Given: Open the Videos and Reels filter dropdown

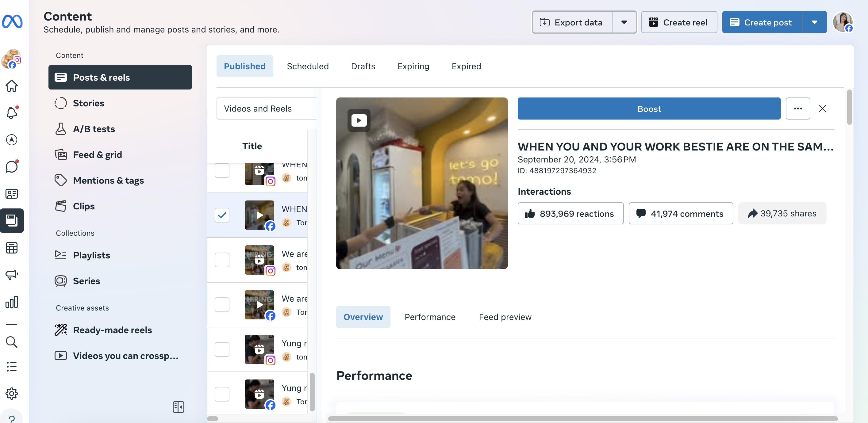Looking at the screenshot, I should [x=266, y=109].
